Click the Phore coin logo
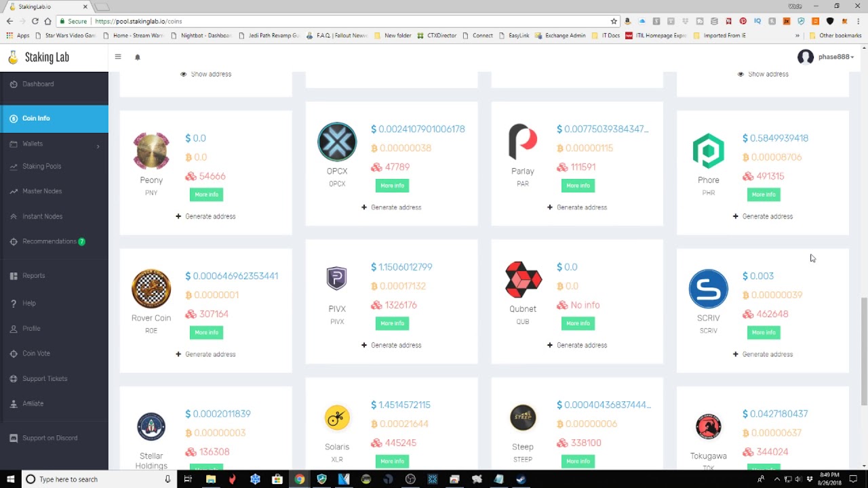The image size is (868, 488). tap(708, 150)
